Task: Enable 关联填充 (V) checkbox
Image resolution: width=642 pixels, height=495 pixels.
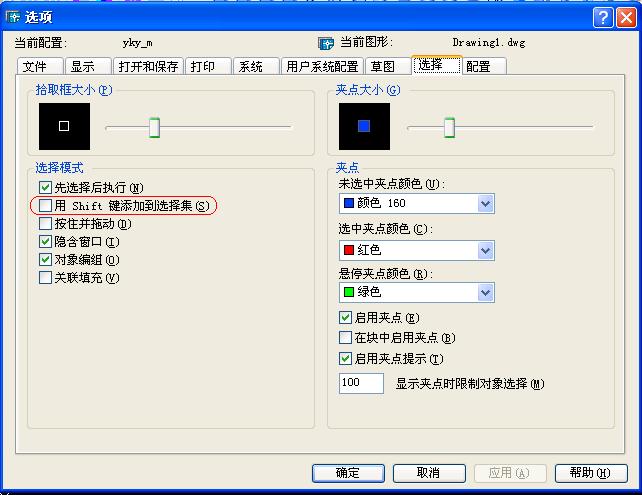Action: 45,278
